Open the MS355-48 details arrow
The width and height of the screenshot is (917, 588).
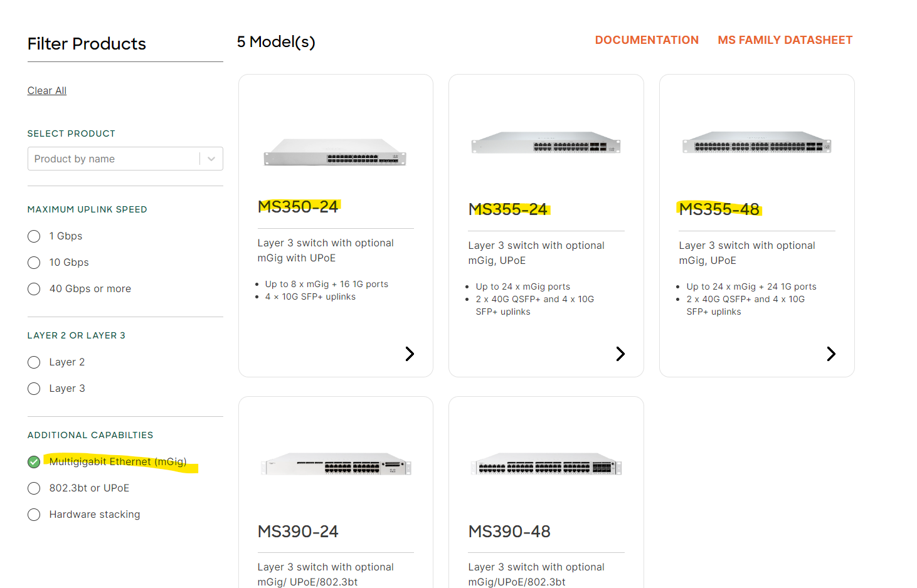coord(831,354)
